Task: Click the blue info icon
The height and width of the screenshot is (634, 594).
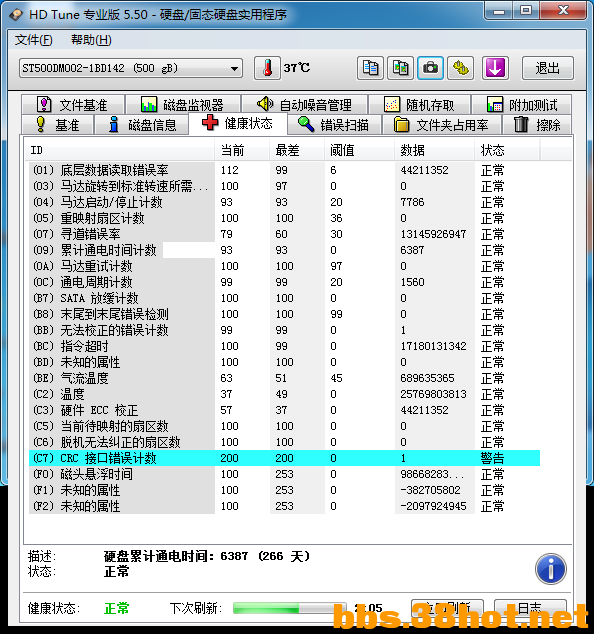Action: click(x=550, y=568)
